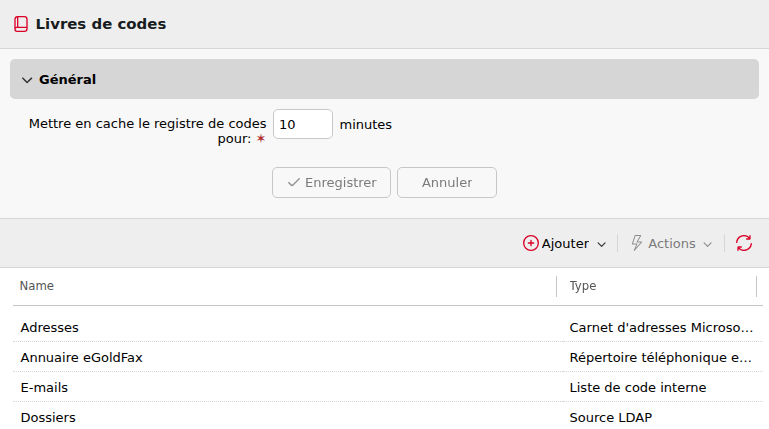
Task: Open the Ajouter dropdown arrow
Action: [602, 244]
